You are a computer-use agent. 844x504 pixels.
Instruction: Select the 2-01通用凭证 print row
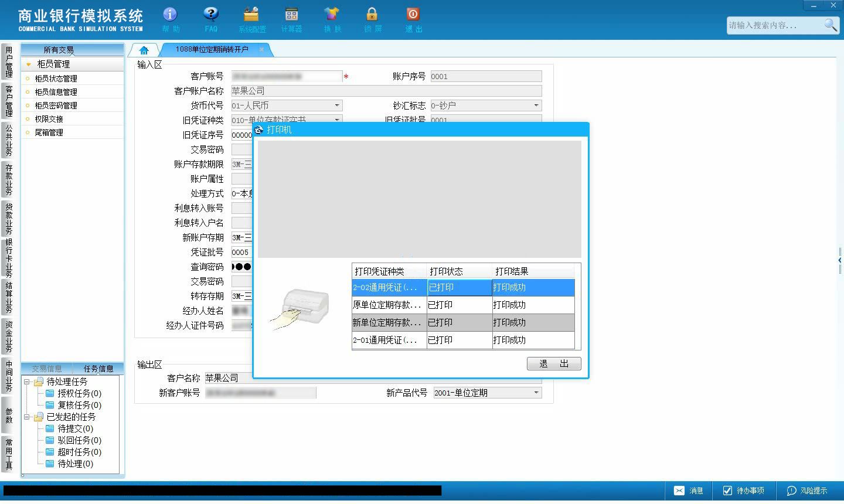tap(463, 340)
